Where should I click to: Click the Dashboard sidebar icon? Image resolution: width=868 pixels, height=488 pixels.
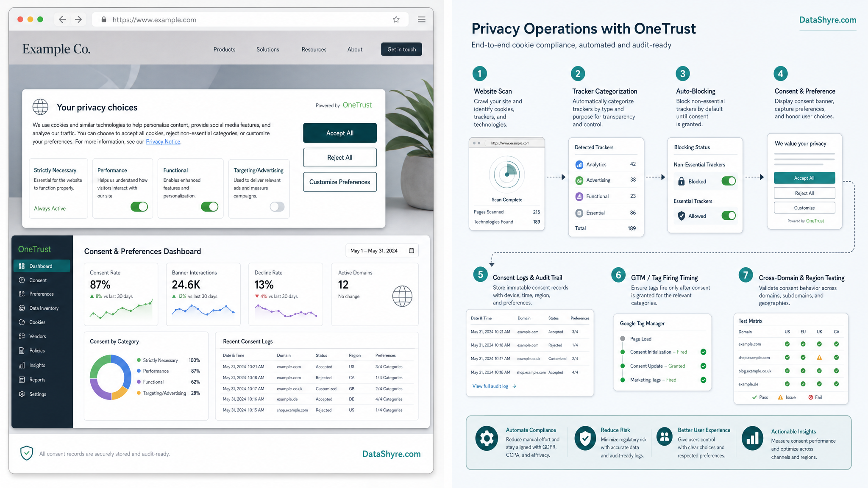coord(22,266)
